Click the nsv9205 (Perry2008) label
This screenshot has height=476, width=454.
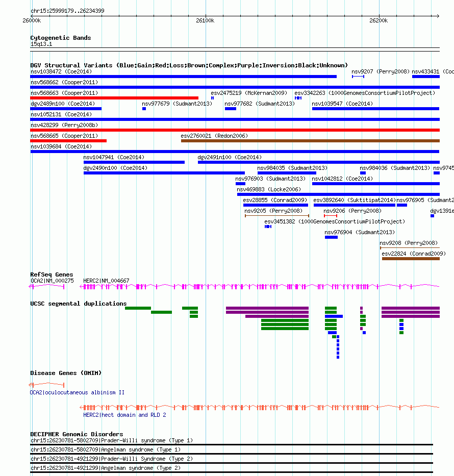[x=273, y=211]
